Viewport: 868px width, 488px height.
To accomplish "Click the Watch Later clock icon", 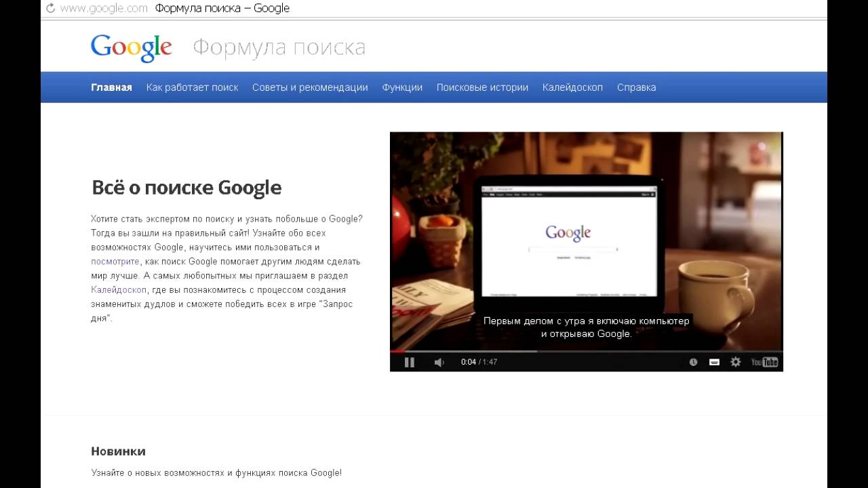I will [693, 362].
